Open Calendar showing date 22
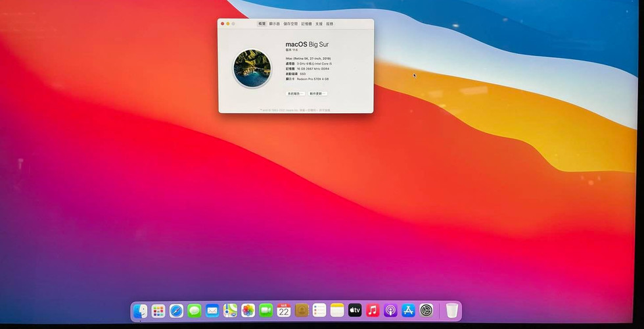 pyautogui.click(x=284, y=311)
